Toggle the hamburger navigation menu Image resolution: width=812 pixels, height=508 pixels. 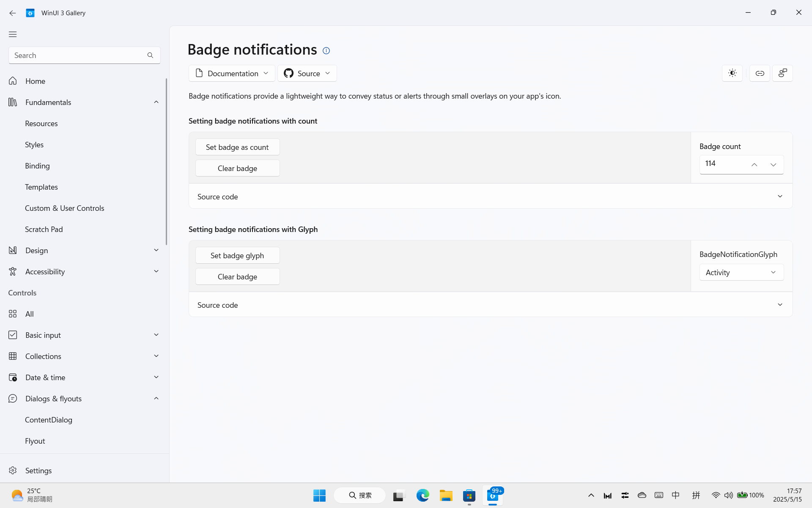(13, 34)
